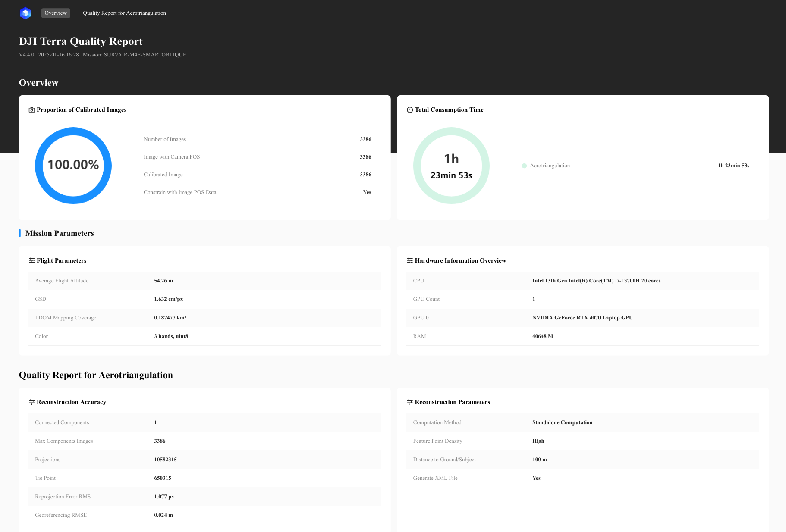Click the GPU Count label

(426, 299)
